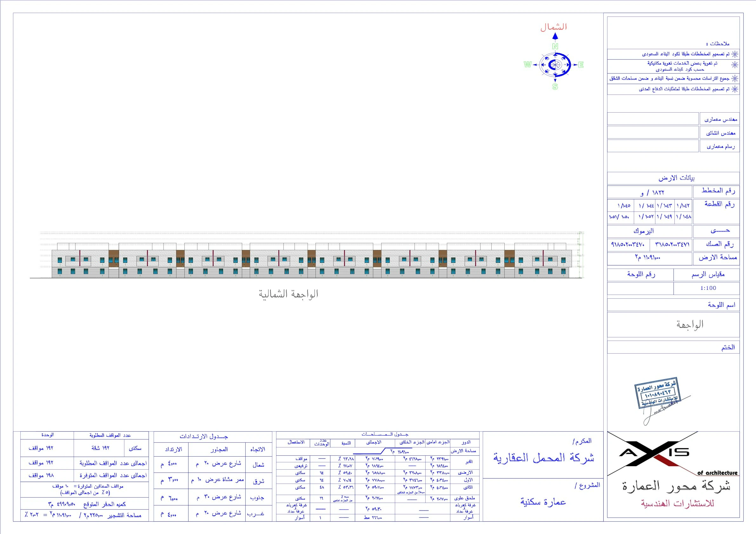The height and width of the screenshot is (534, 756).
Task: Click the green S letter below the compass
Action: pos(555,87)
